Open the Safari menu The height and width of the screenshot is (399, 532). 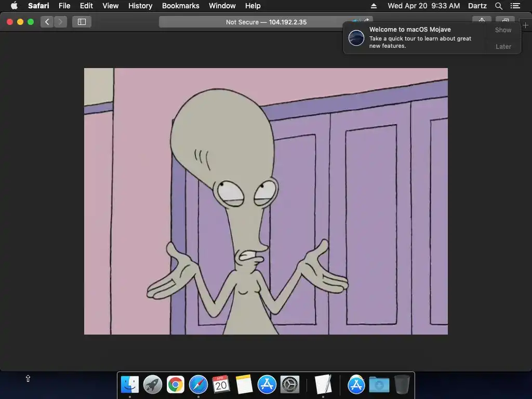[38, 6]
